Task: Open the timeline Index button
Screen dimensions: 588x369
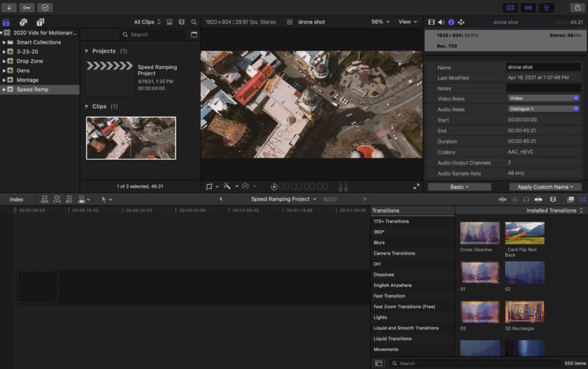Action: coord(17,199)
